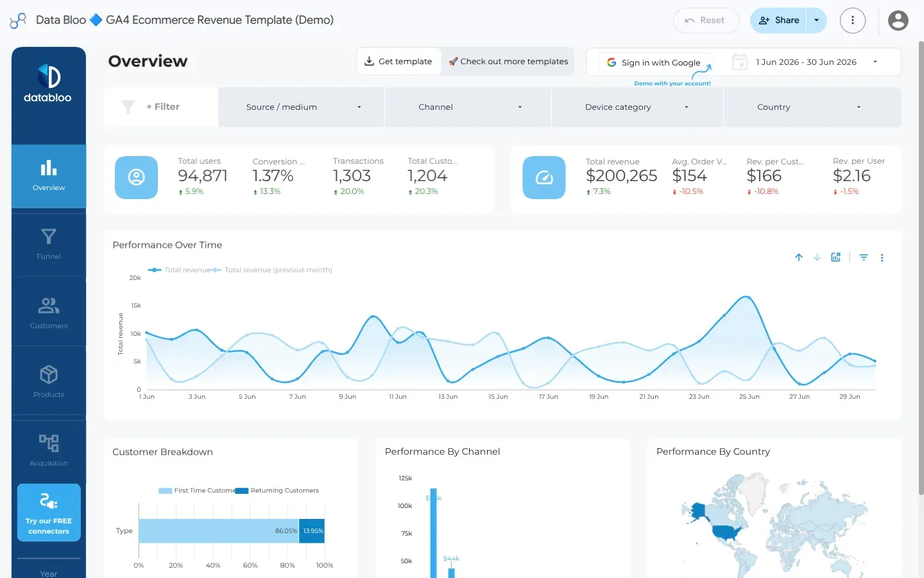Click the Get template button
This screenshot has width=924, height=578.
[x=398, y=62]
